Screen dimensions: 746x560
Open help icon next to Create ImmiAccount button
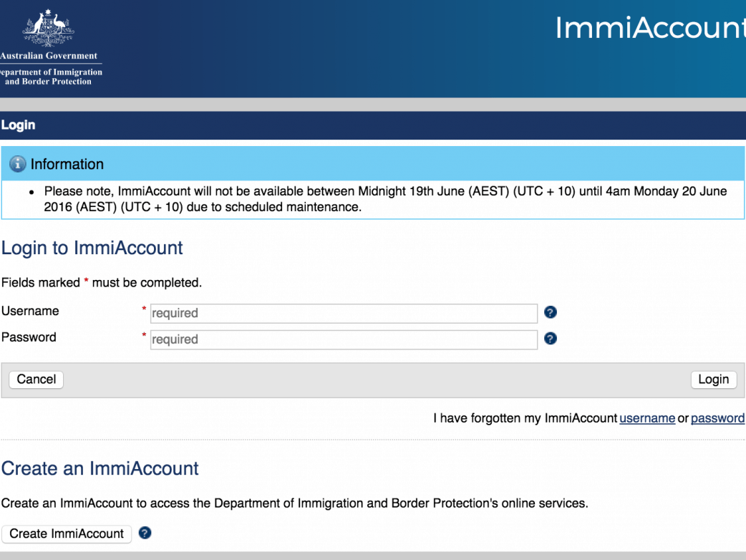click(x=145, y=533)
